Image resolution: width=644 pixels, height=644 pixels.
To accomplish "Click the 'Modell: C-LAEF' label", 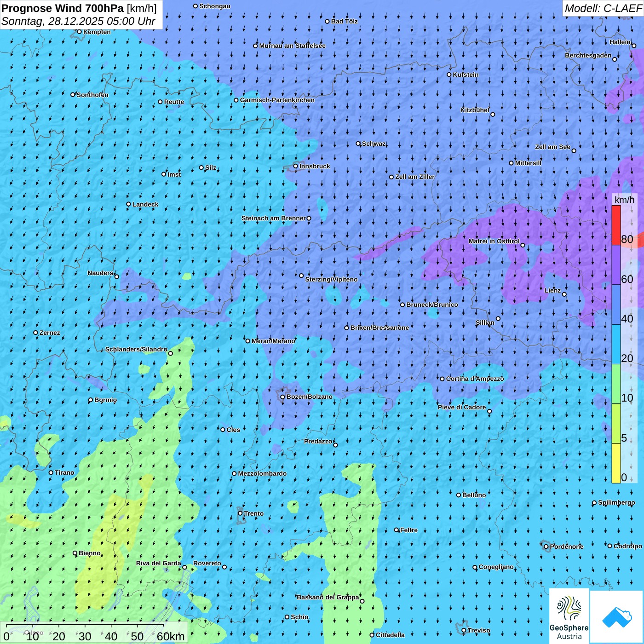I will coord(603,8).
